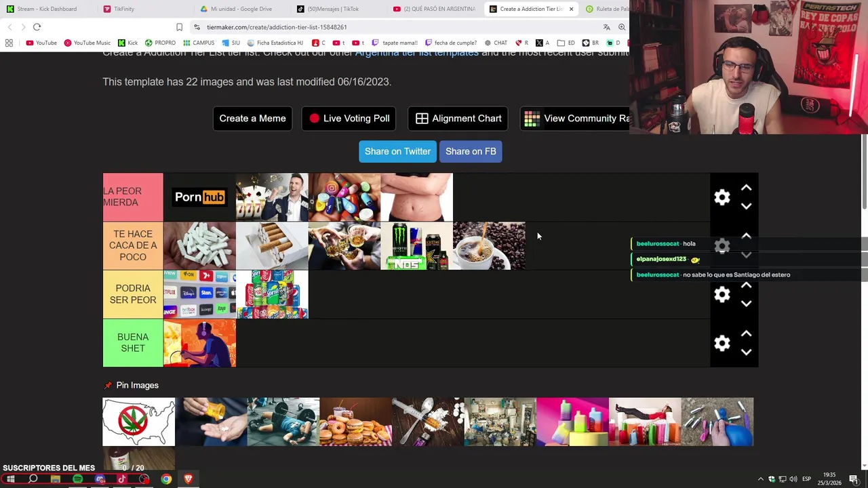Open the apps grid in bookmarks bar
The image size is (868, 488).
pyautogui.click(x=9, y=43)
